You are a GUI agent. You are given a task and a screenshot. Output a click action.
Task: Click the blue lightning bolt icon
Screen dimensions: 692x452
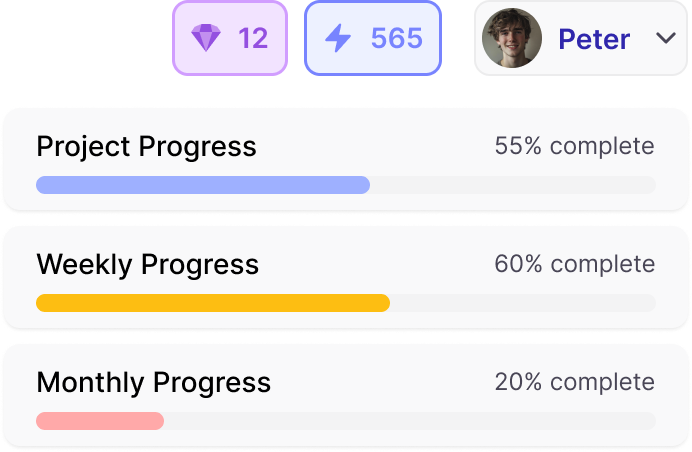338,38
